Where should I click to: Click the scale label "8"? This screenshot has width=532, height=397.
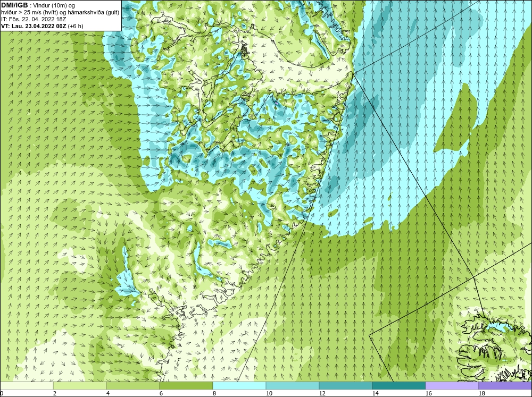point(215,393)
